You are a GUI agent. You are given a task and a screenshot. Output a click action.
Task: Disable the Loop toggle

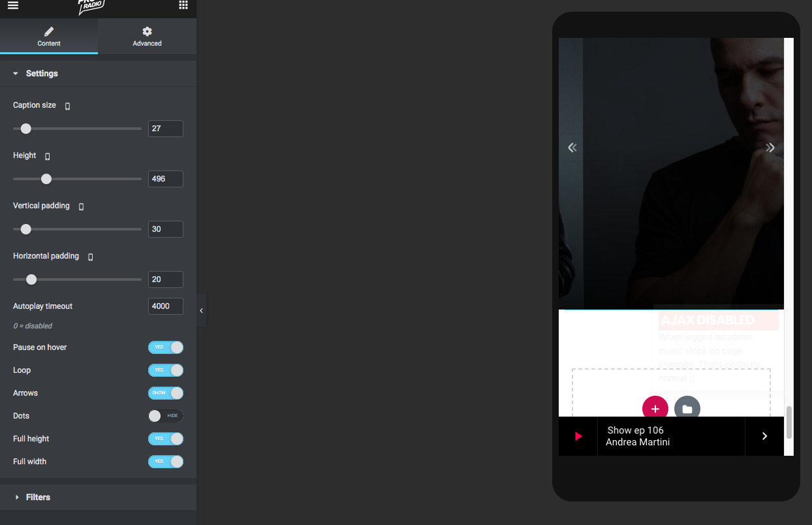tap(166, 370)
